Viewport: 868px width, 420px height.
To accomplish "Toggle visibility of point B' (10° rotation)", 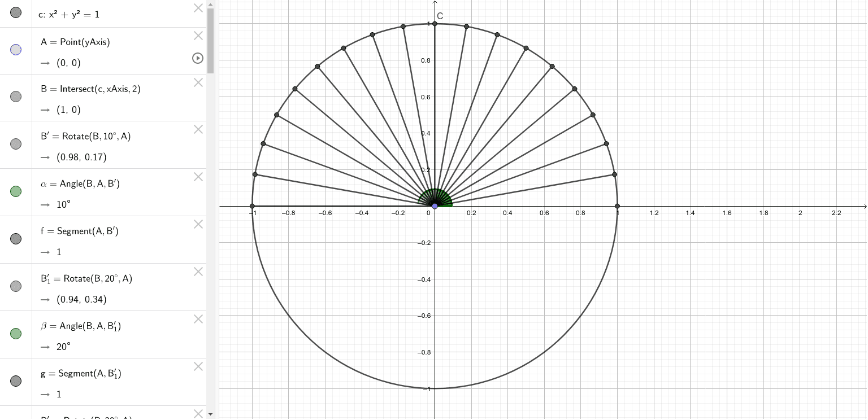I will (x=16, y=144).
